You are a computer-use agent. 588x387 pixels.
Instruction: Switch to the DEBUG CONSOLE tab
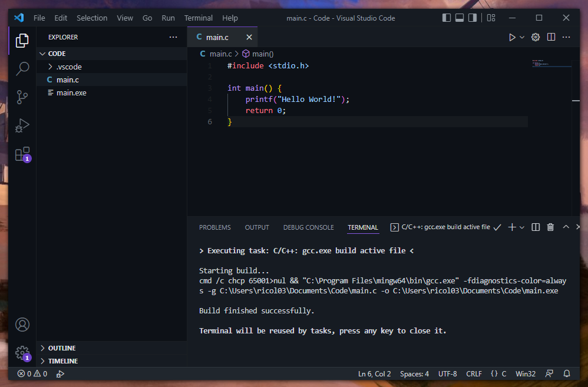pyautogui.click(x=308, y=227)
